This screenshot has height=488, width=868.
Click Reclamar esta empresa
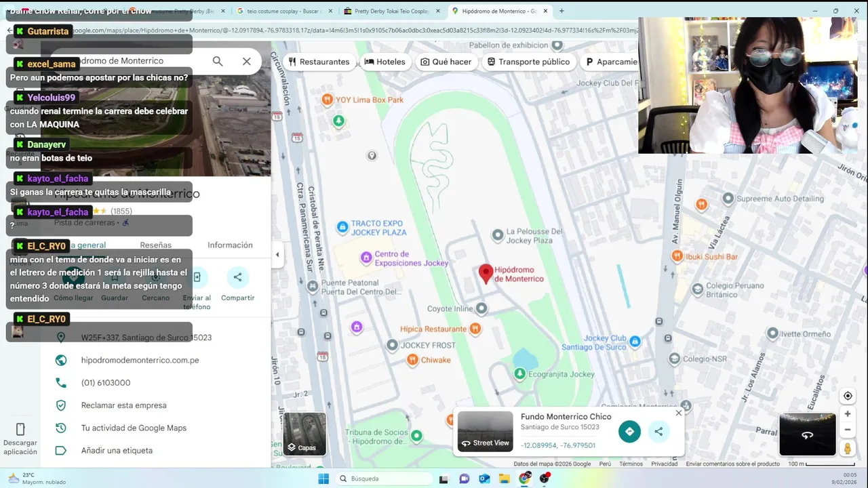tap(123, 405)
